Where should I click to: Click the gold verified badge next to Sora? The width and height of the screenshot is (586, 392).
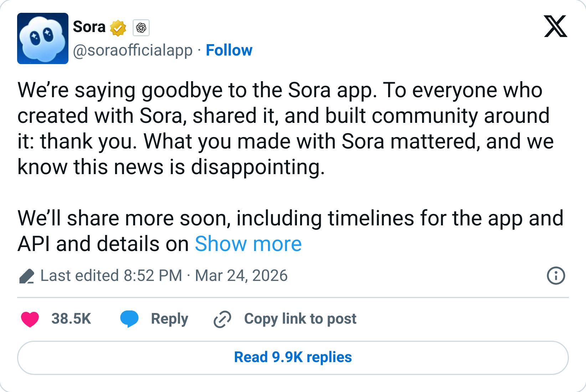pyautogui.click(x=118, y=27)
